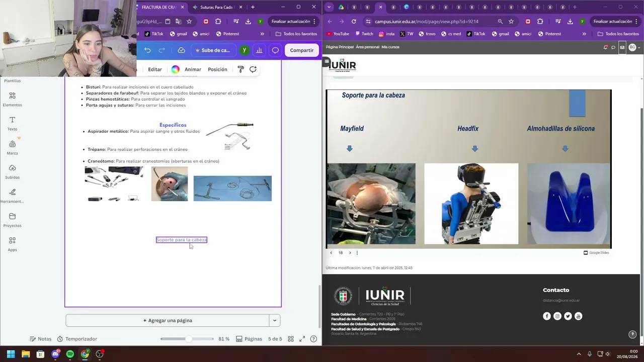
Task: Open the Herramientas panel in Canva sidebar
Action: pos(12,196)
